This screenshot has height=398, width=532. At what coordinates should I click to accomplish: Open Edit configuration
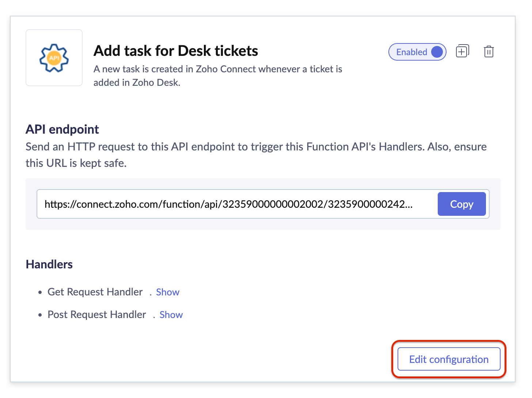tap(449, 359)
